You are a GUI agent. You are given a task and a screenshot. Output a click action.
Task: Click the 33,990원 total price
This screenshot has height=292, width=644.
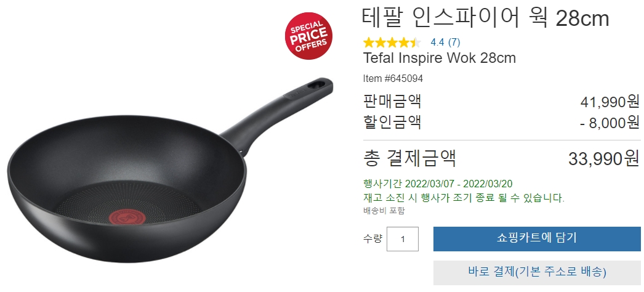pyautogui.click(x=604, y=158)
